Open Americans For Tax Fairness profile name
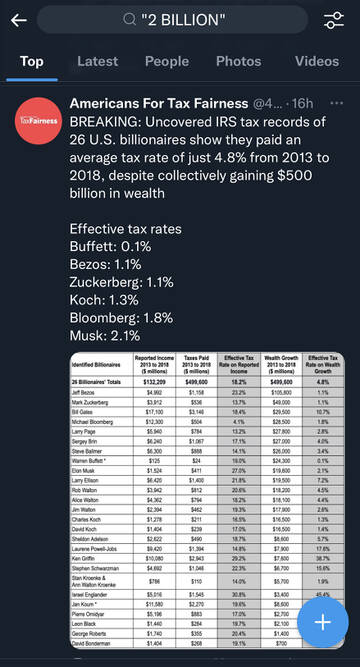 (x=159, y=103)
